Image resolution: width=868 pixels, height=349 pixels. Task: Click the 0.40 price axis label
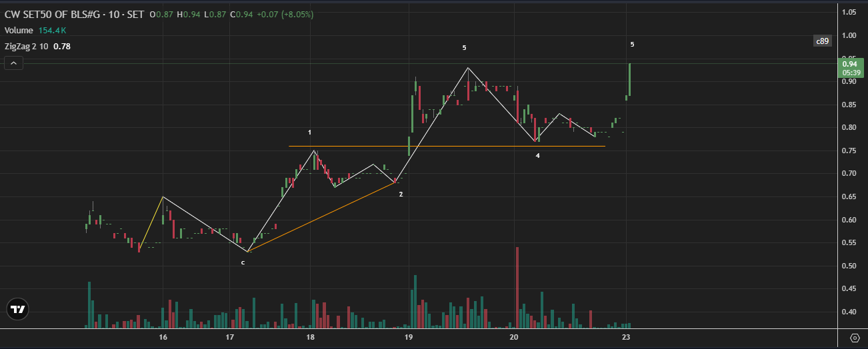point(849,312)
